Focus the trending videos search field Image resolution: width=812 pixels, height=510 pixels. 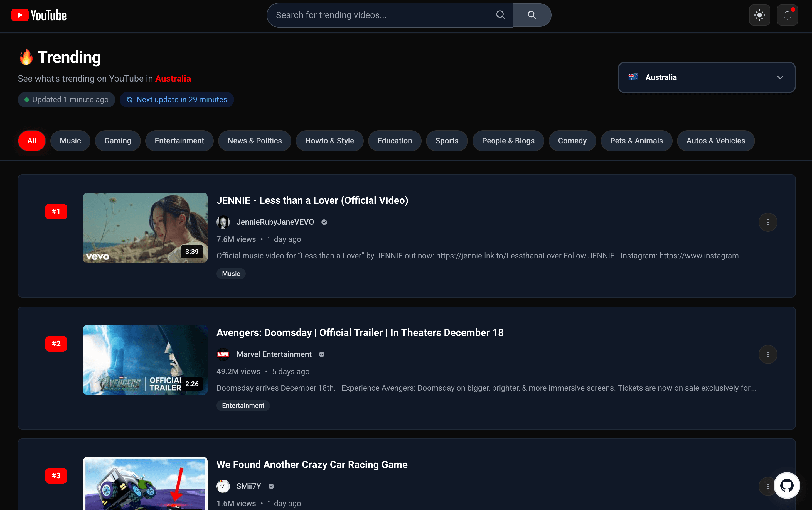click(x=390, y=15)
